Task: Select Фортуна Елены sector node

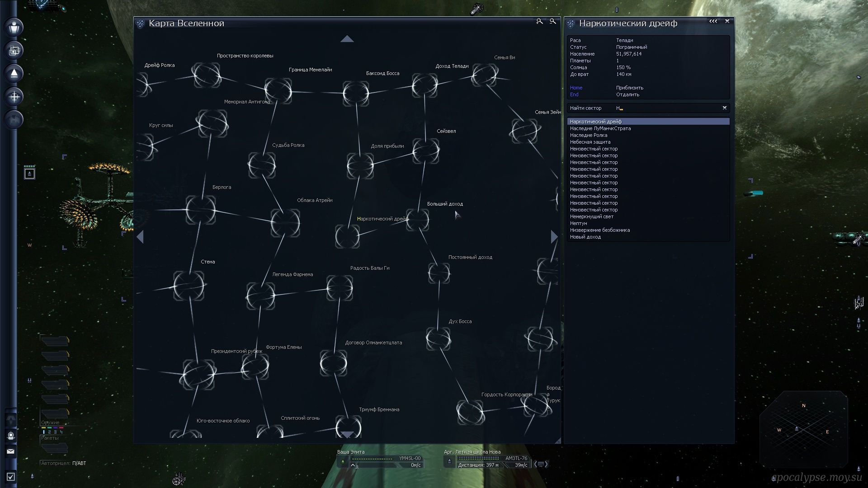Action: 255,366
